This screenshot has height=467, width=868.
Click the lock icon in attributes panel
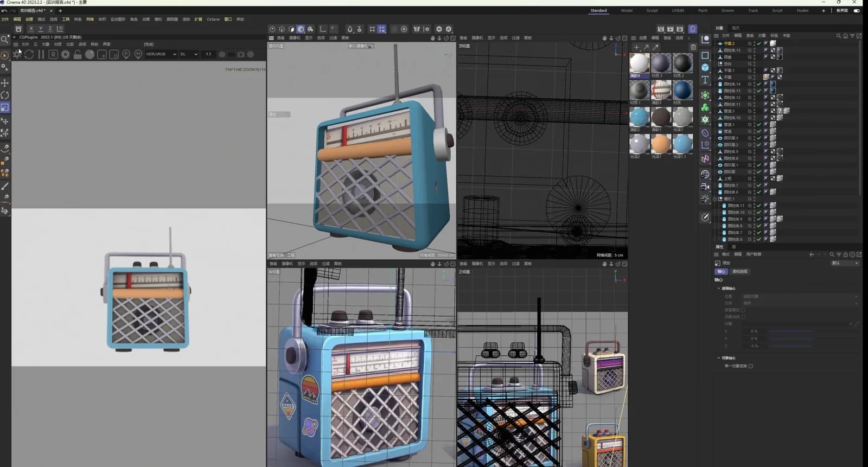coord(845,254)
